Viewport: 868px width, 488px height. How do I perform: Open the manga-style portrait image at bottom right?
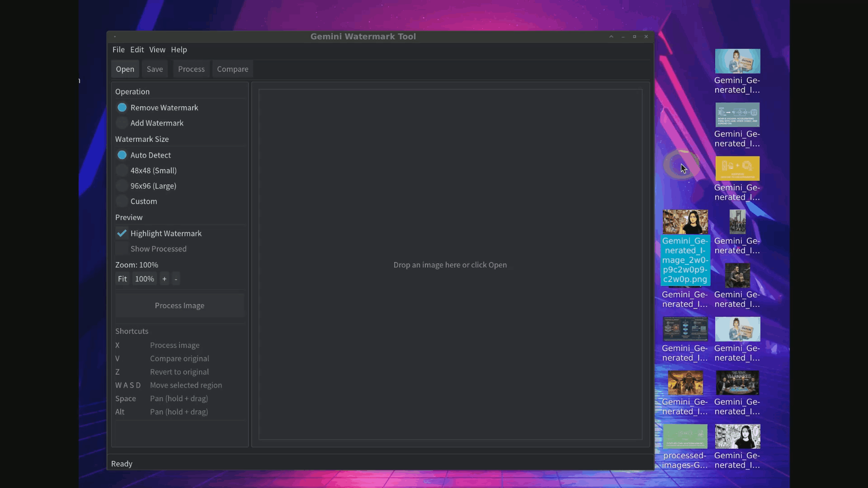[737, 436]
